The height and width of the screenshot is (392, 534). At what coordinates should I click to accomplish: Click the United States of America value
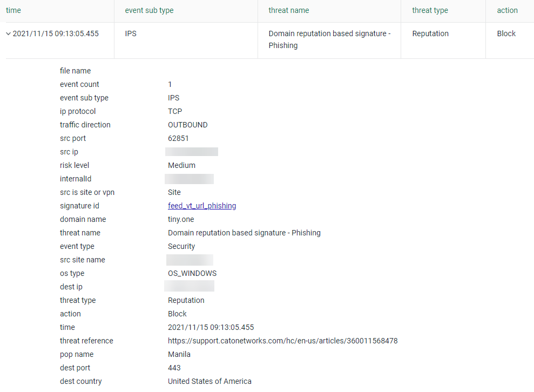pos(209,381)
